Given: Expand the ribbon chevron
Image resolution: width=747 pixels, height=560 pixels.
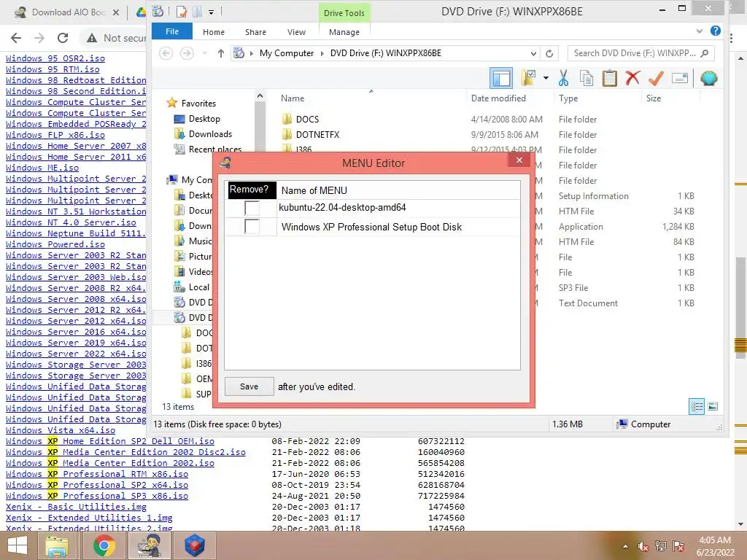Looking at the screenshot, I should coord(699,31).
